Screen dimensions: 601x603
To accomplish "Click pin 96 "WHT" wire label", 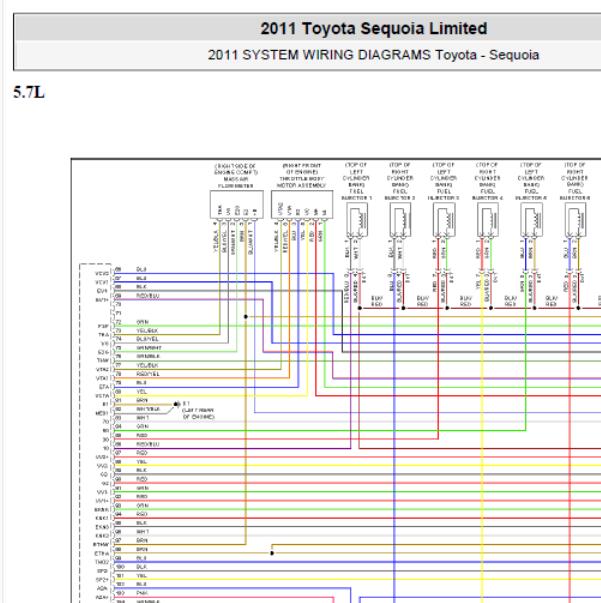I will (142, 531).
